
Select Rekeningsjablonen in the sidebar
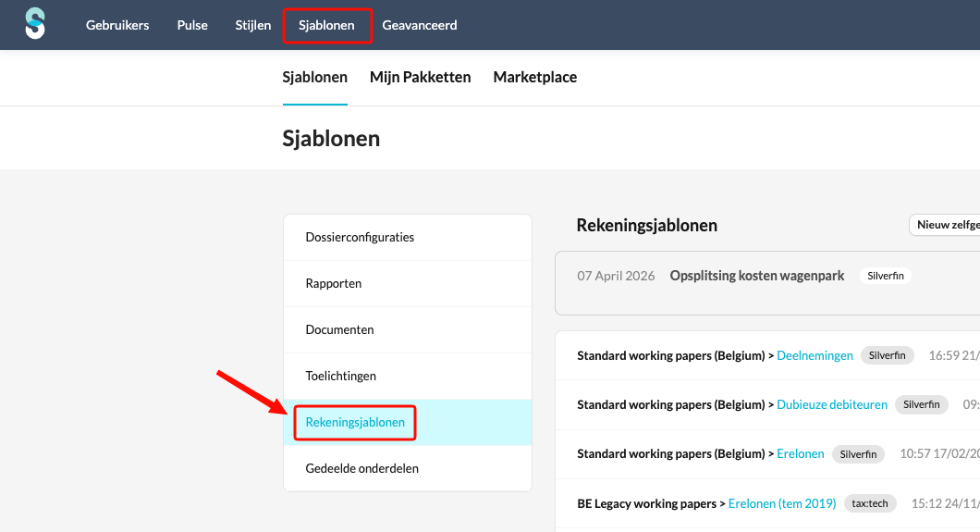355,422
